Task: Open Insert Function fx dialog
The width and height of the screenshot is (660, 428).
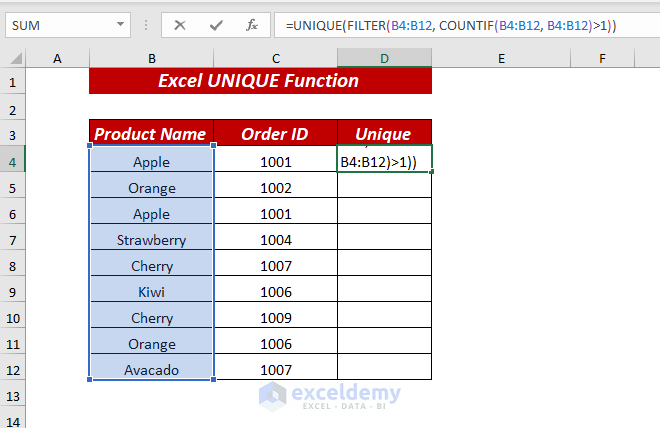Action: [252, 26]
